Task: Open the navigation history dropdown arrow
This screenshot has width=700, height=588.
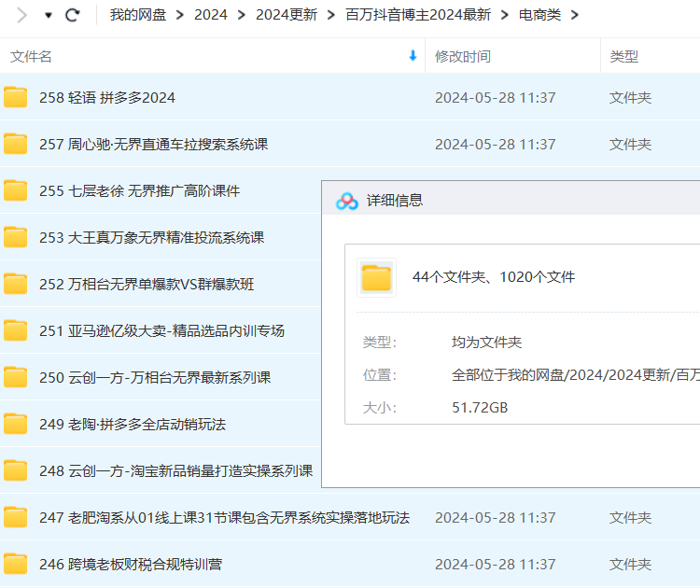Action: 49,16
